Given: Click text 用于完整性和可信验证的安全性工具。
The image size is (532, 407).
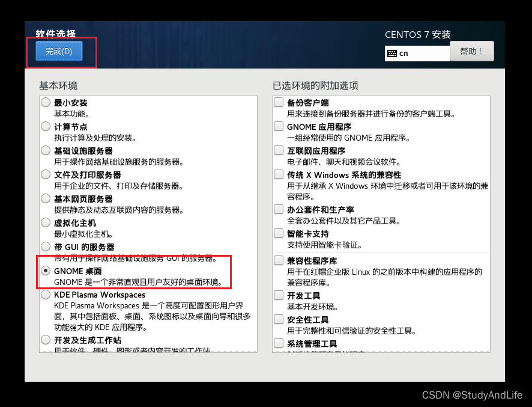Looking at the screenshot, I should (x=352, y=331).
